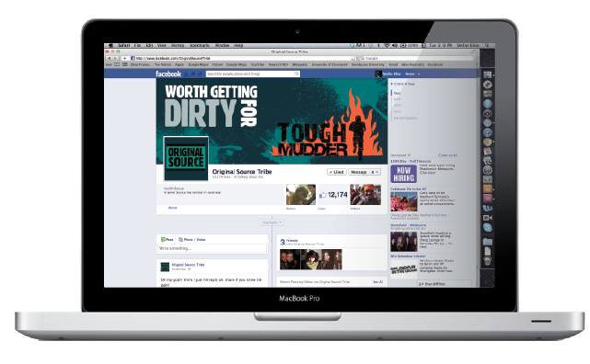Jump to Joined Facebook on timeline
Image resolution: width=590 pixels, height=364 pixels.
pyautogui.click(x=405, y=118)
